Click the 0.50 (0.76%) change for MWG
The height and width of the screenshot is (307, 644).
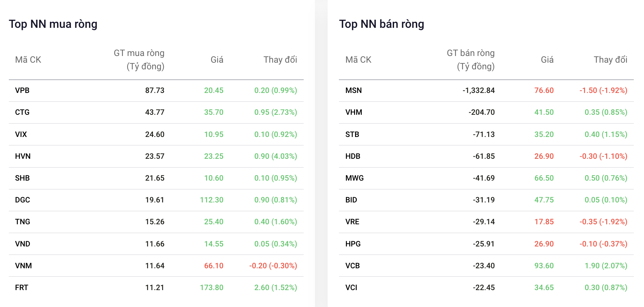606,178
